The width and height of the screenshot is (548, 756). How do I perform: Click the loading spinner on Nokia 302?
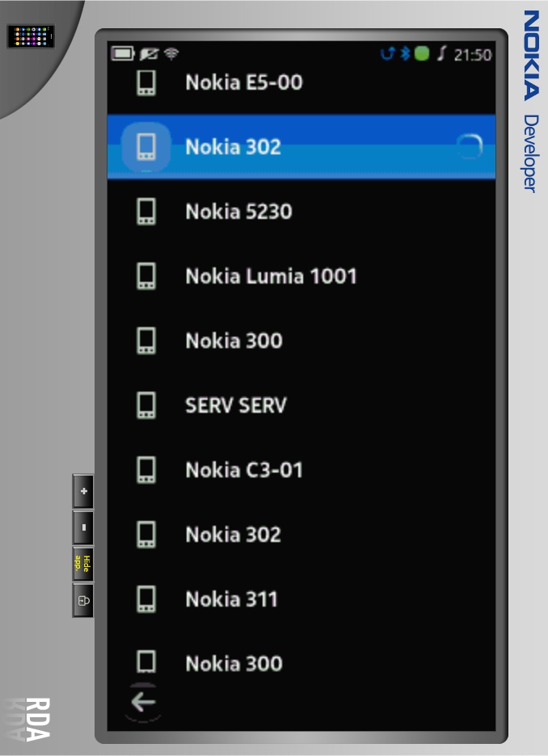click(x=469, y=146)
